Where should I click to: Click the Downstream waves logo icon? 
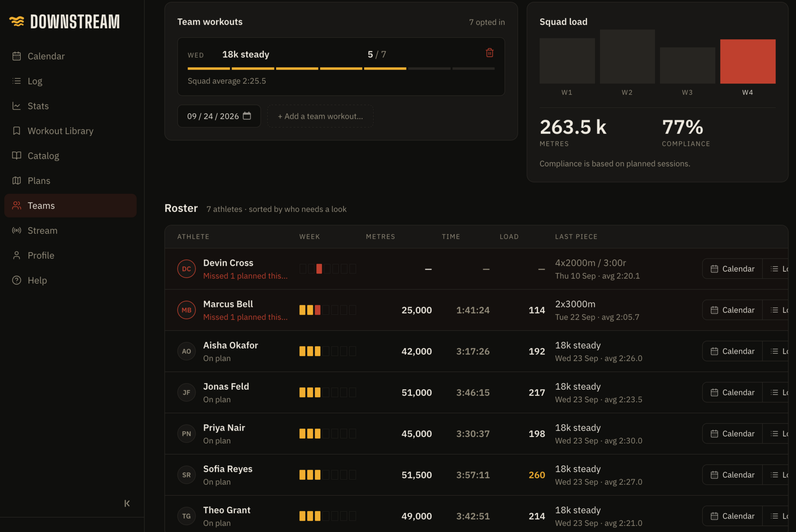(x=16, y=21)
